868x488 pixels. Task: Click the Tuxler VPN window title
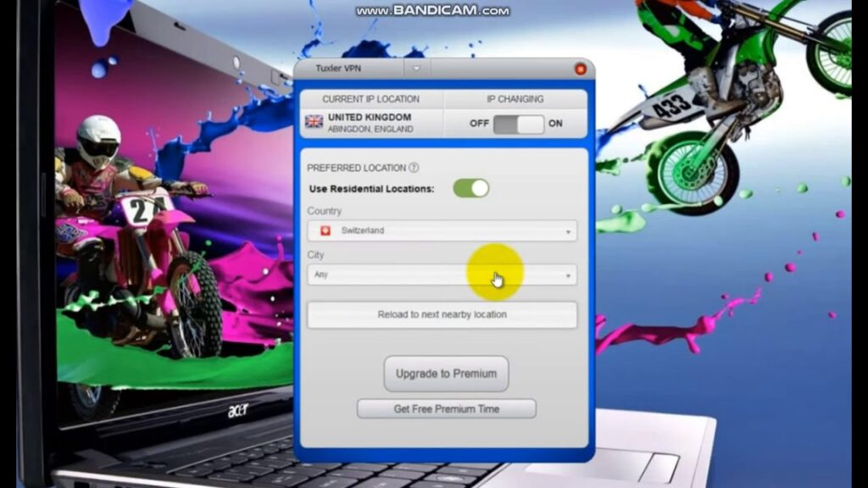[338, 69]
